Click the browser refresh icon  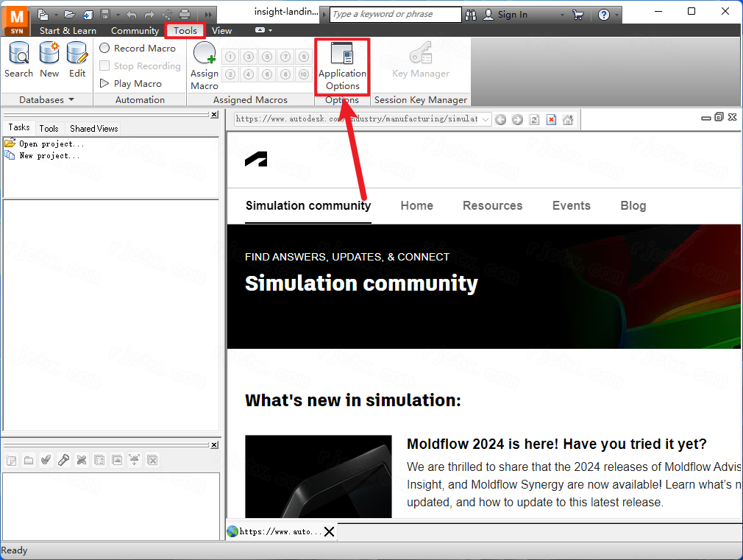(x=534, y=120)
